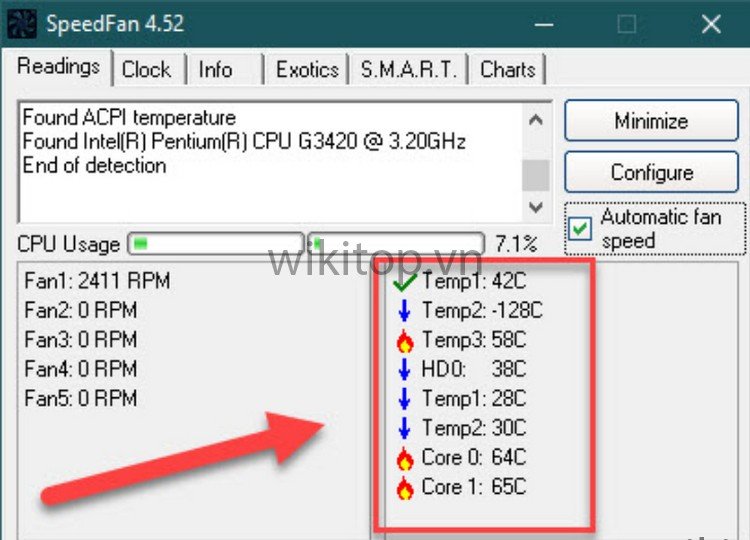Click the green checkmark icon beside Temp1 42C
This screenshot has height=540, width=750.
405,283
